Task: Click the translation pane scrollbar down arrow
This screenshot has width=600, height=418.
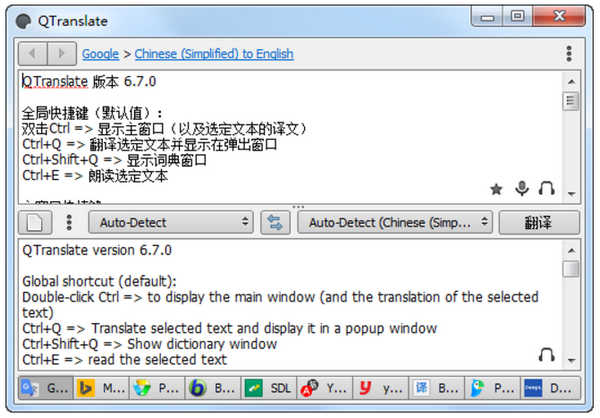Action: [x=571, y=360]
